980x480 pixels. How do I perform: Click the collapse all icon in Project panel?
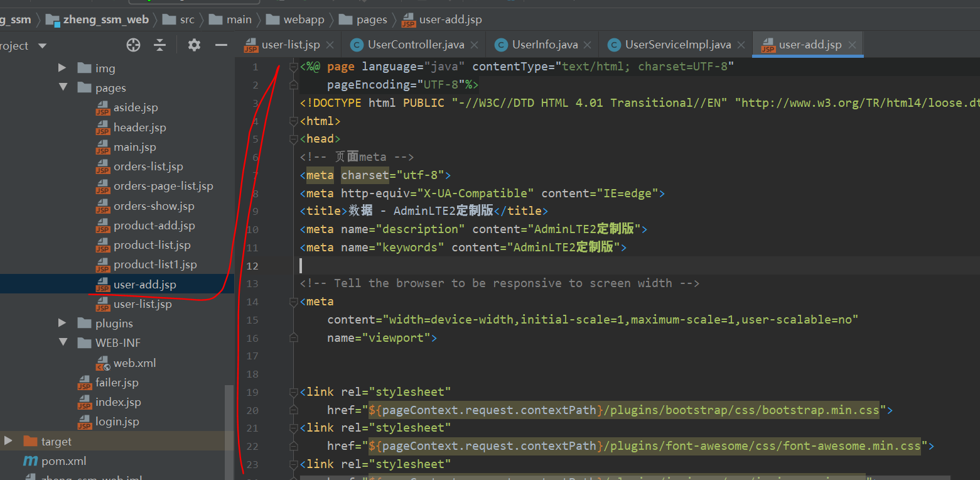coord(160,45)
